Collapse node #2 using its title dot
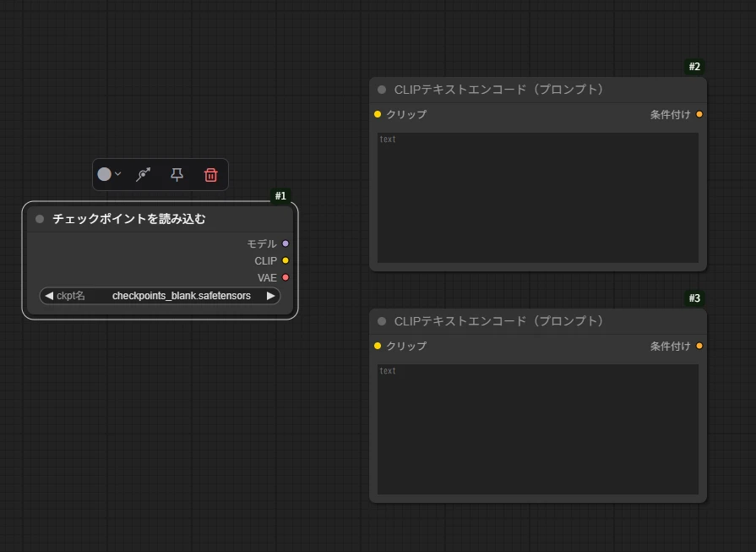 382,90
